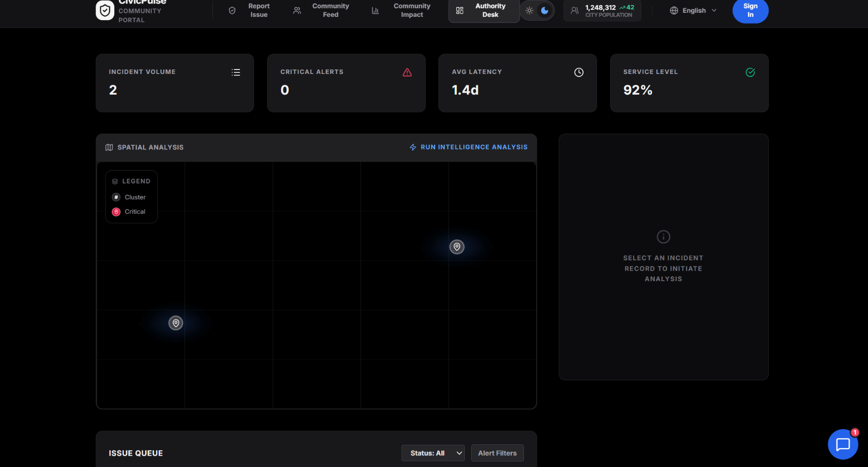Click the 92% service level value

[638, 90]
